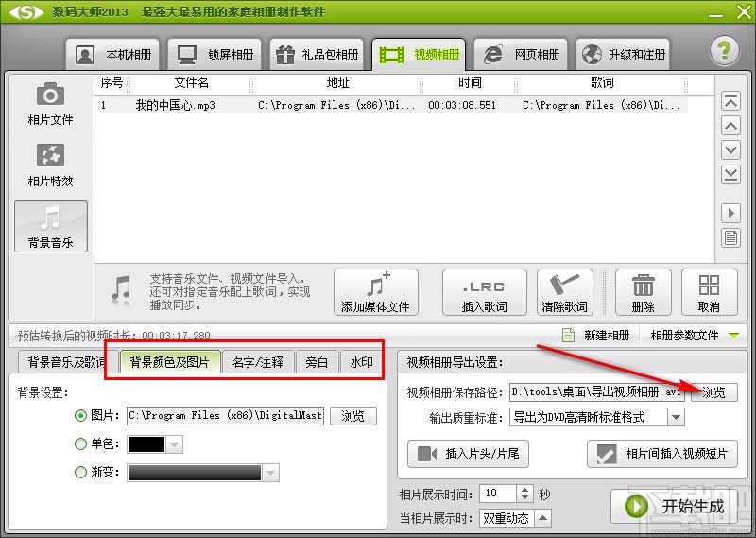Click the 序号 column header

(112, 83)
